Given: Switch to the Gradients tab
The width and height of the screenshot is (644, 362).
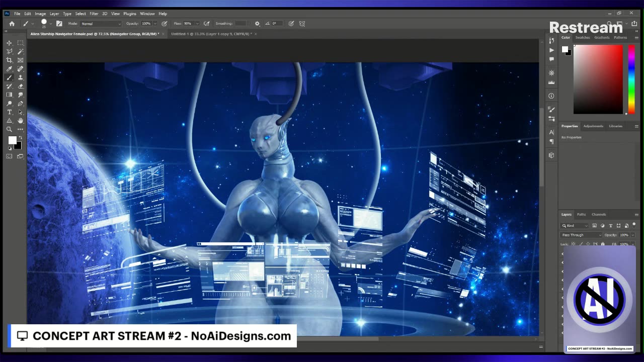Looking at the screenshot, I should tap(602, 38).
